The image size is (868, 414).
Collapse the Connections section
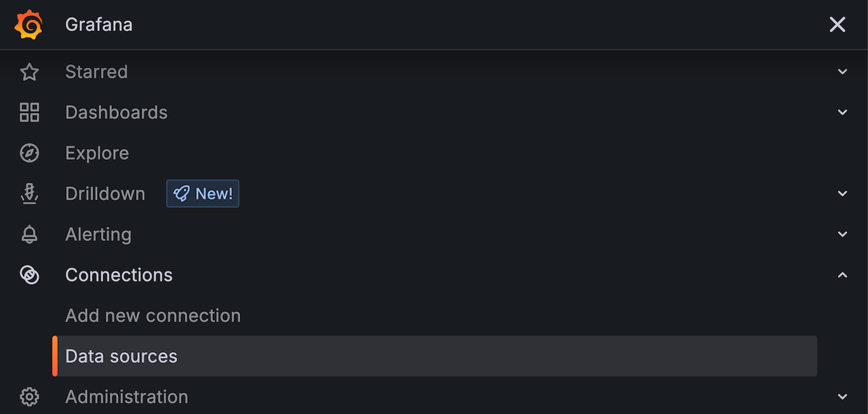843,275
